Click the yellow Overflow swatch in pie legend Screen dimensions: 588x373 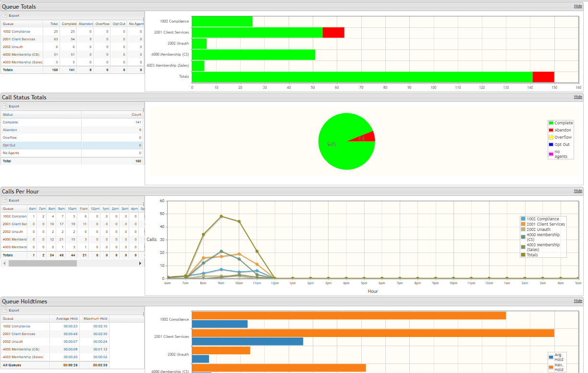click(551, 137)
